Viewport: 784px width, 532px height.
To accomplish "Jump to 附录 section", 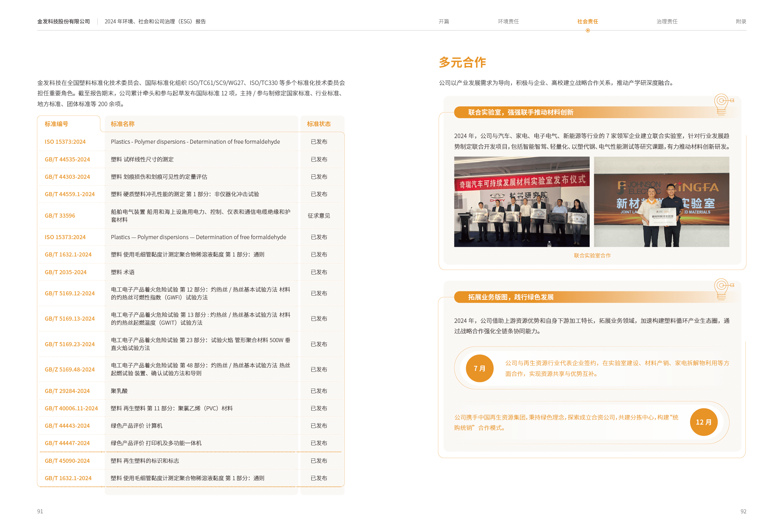I will 740,21.
